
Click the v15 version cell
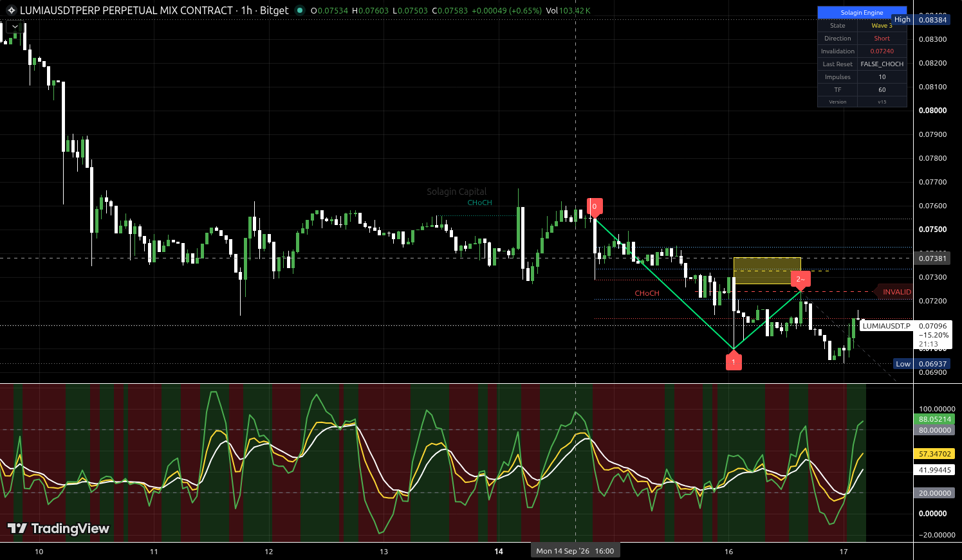pos(882,102)
